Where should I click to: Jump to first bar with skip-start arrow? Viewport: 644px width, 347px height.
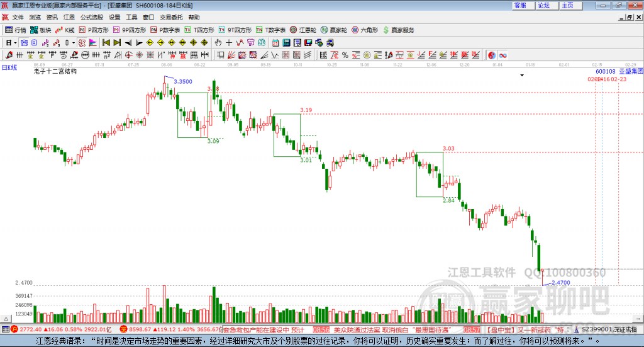pyautogui.click(x=106, y=43)
